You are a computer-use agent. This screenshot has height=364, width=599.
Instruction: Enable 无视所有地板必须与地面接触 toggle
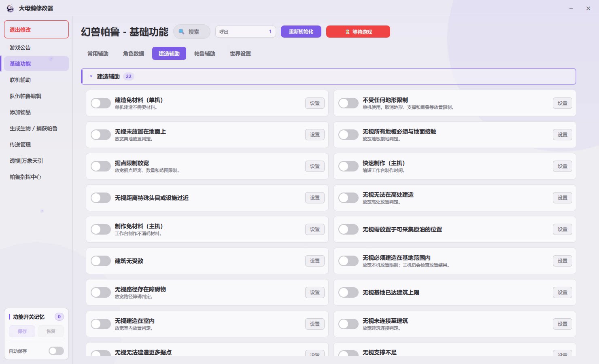tap(348, 135)
